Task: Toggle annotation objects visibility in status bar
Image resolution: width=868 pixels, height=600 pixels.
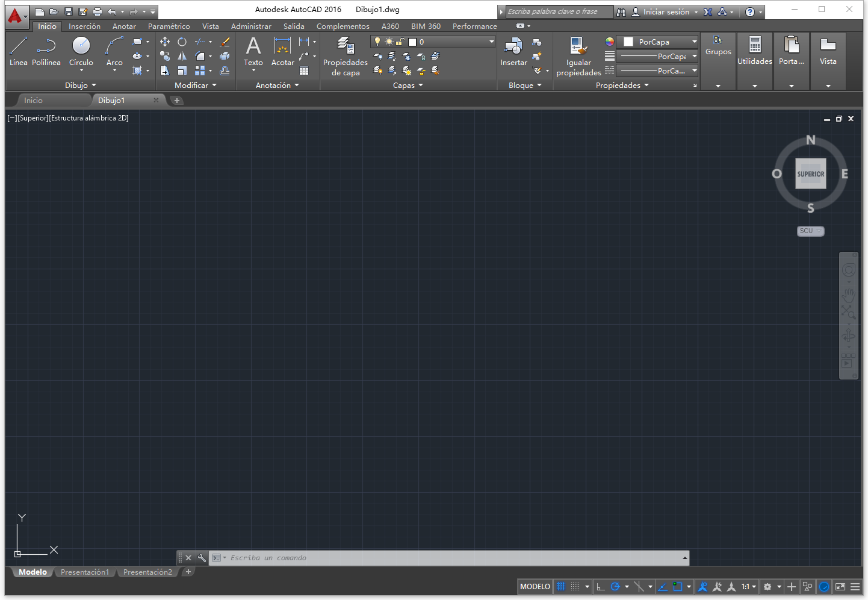Action: click(x=702, y=587)
